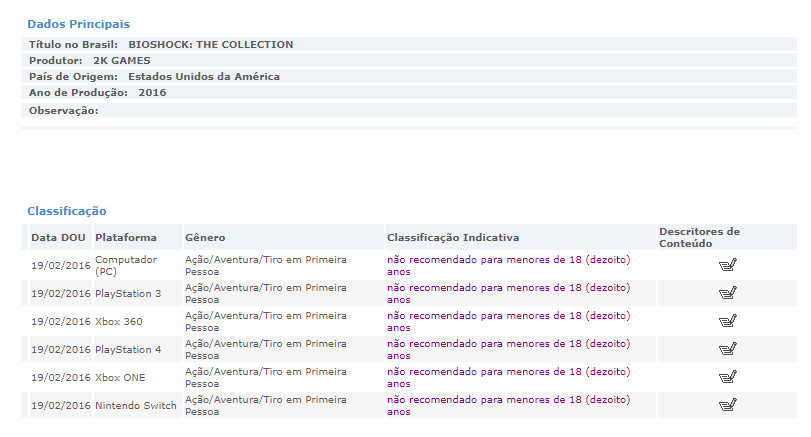Click the Observação label
Image resolution: width=811 pixels, height=437 pixels.
click(64, 111)
